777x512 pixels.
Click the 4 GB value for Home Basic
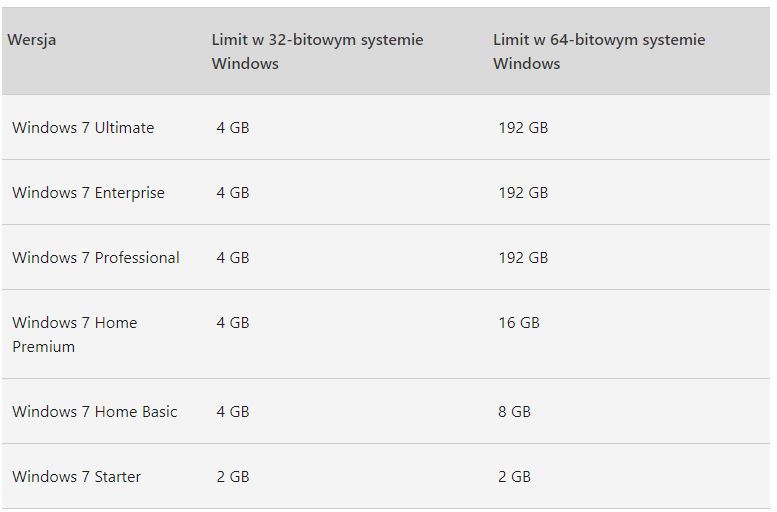pyautogui.click(x=233, y=412)
